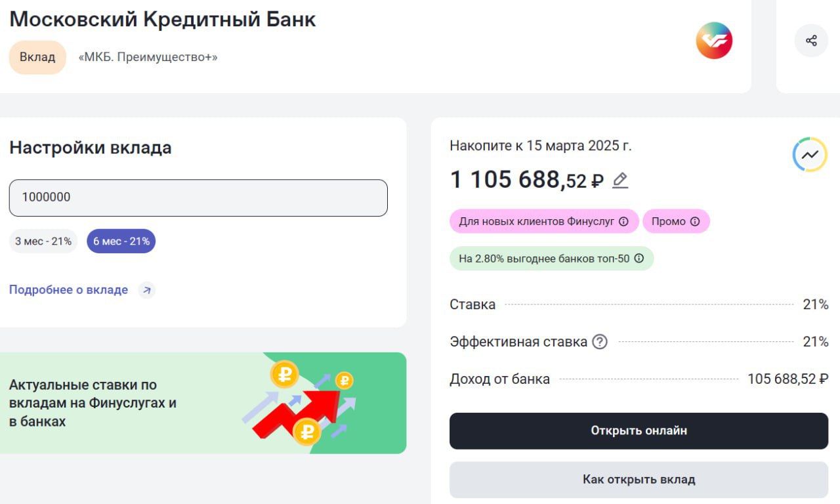The height and width of the screenshot is (504, 840).
Task: Click arrow icon beside «Подробнее о вкладе»
Action: pyautogui.click(x=147, y=290)
